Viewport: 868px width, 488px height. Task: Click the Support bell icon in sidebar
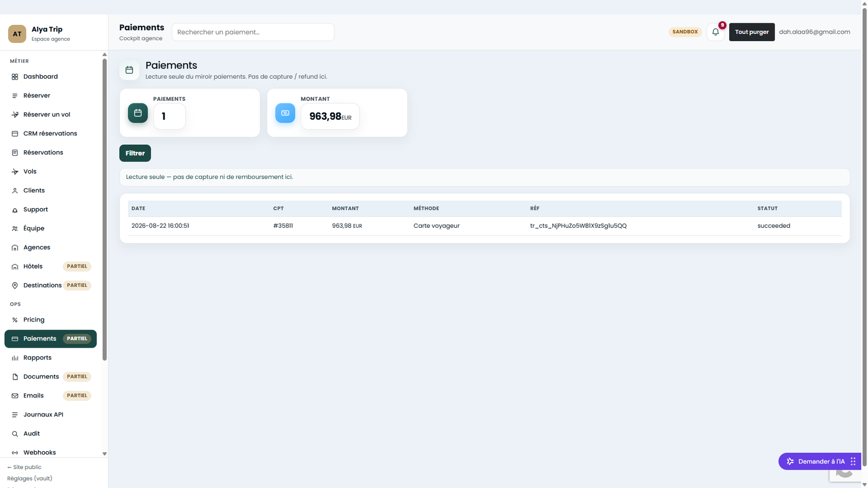pyautogui.click(x=15, y=210)
